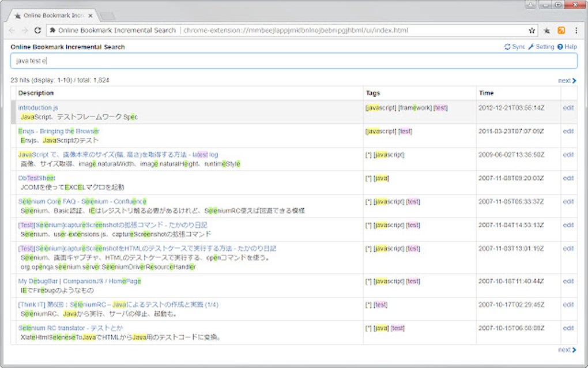Click the Description column header

(37, 93)
